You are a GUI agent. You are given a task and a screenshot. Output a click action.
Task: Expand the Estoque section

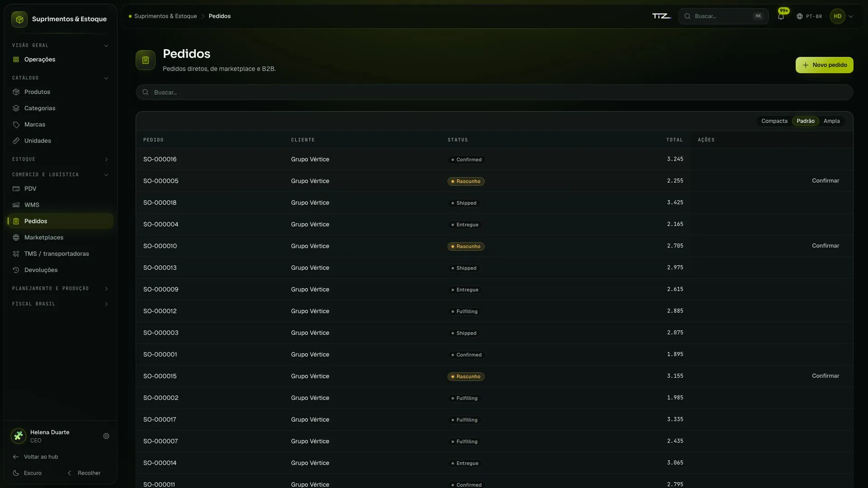[60, 160]
